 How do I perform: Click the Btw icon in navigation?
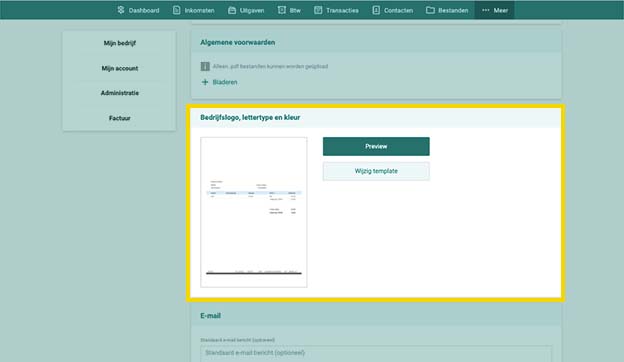pos(281,10)
